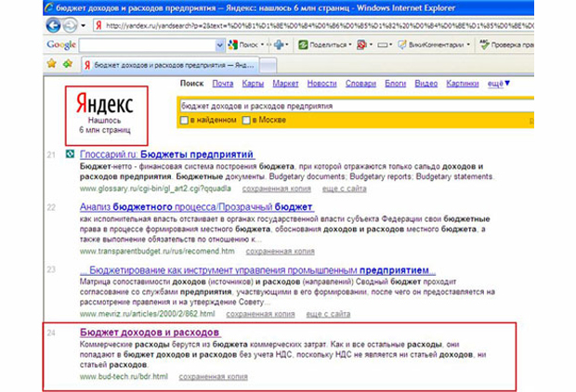This screenshot has width=576, height=392.
Task: Click the rectangular autofill icon in toolbar
Action: pyautogui.click(x=383, y=45)
